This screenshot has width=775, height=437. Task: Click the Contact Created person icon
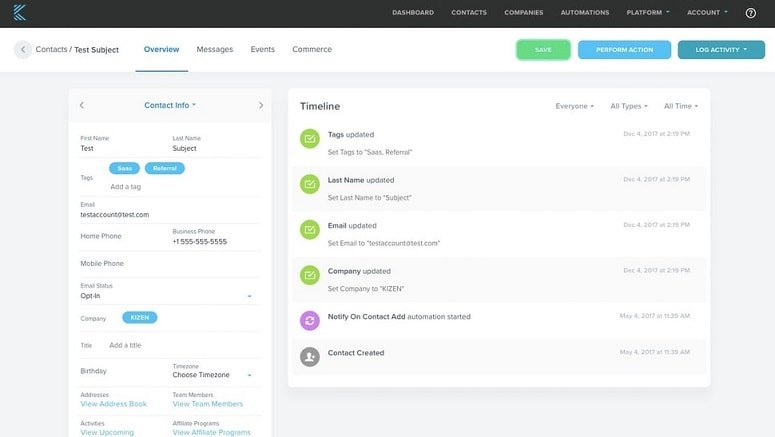[x=310, y=357]
